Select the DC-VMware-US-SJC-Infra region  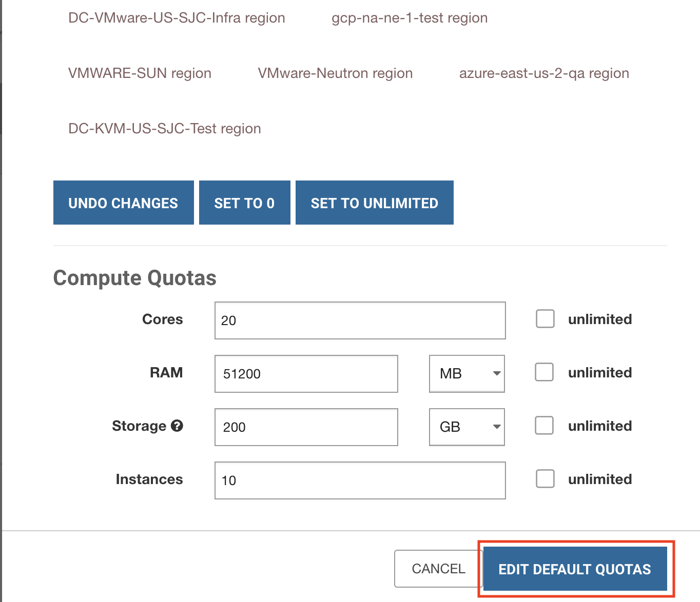[x=177, y=18]
